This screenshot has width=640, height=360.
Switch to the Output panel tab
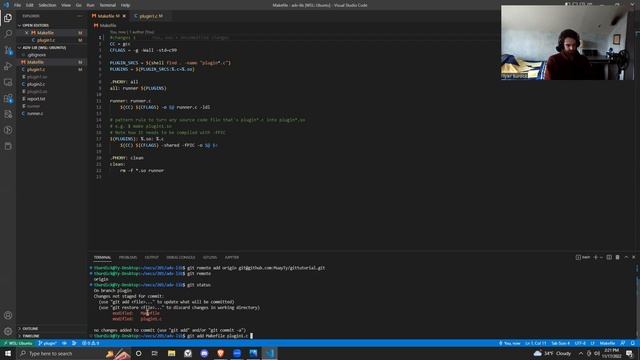click(151, 258)
